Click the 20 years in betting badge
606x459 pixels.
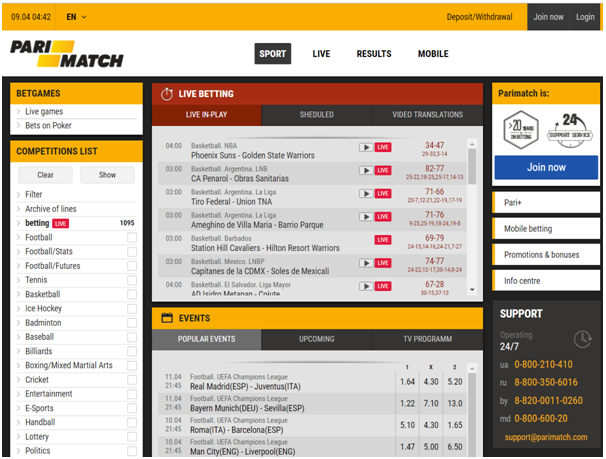[521, 130]
